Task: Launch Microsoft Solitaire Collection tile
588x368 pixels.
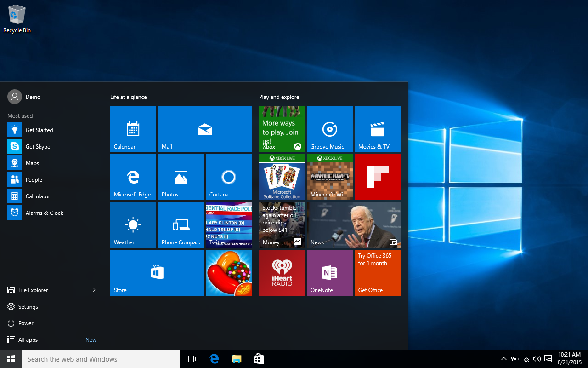Action: click(282, 177)
